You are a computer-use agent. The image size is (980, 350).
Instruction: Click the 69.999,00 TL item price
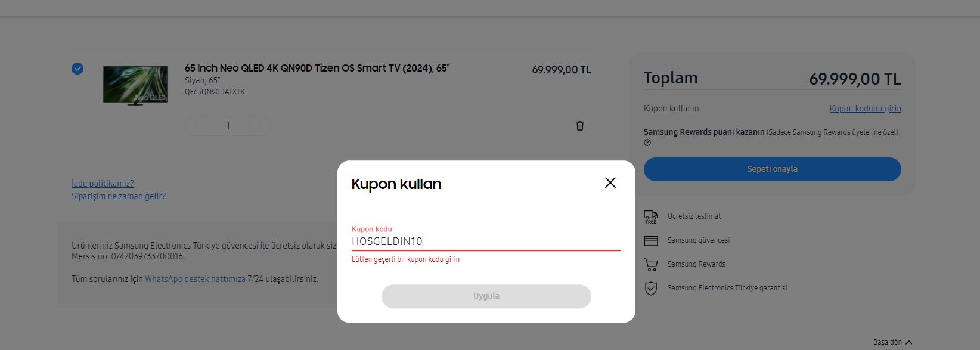pyautogui.click(x=562, y=70)
